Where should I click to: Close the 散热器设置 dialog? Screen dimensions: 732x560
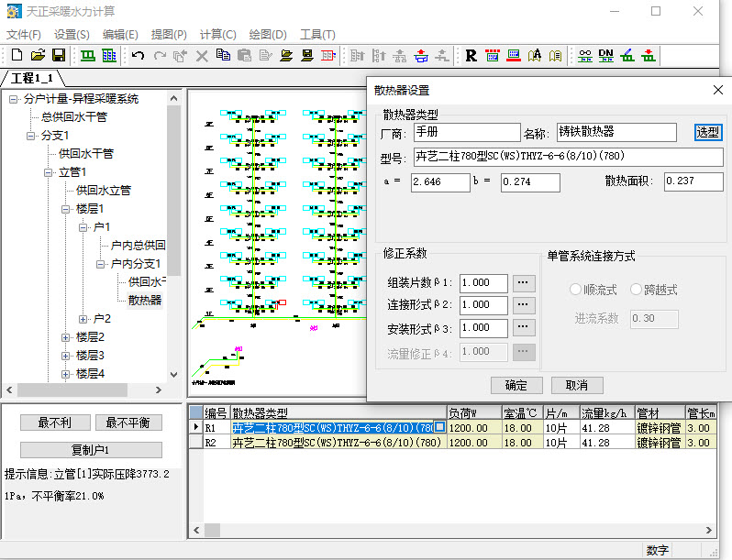(x=718, y=90)
